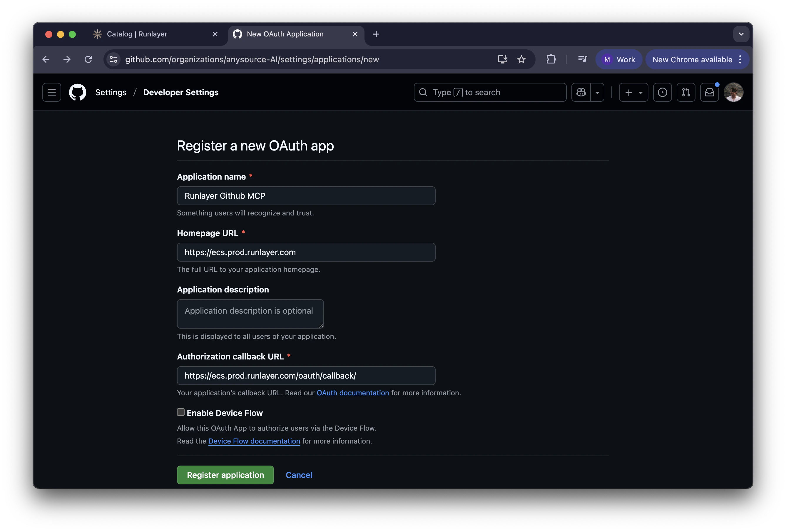Click the macOS green fullscreen window button
Image resolution: width=786 pixels, height=532 pixels.
[x=72, y=34]
